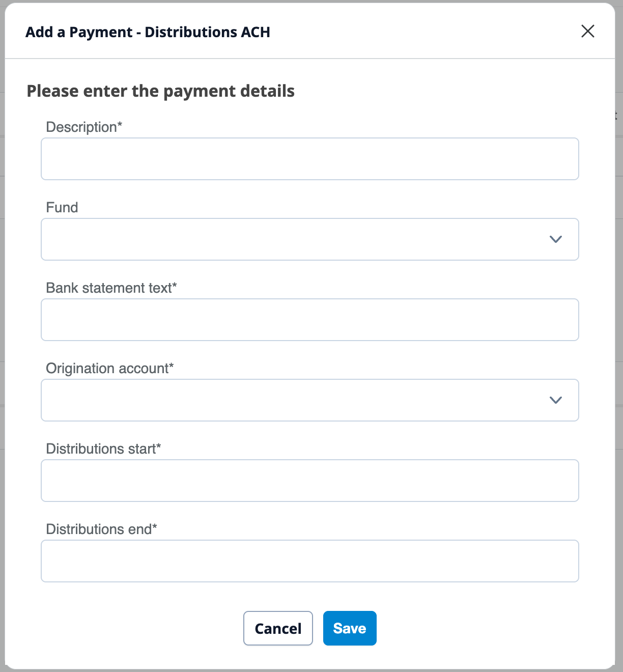Click the Distributions end* label
623x672 pixels.
(x=101, y=529)
